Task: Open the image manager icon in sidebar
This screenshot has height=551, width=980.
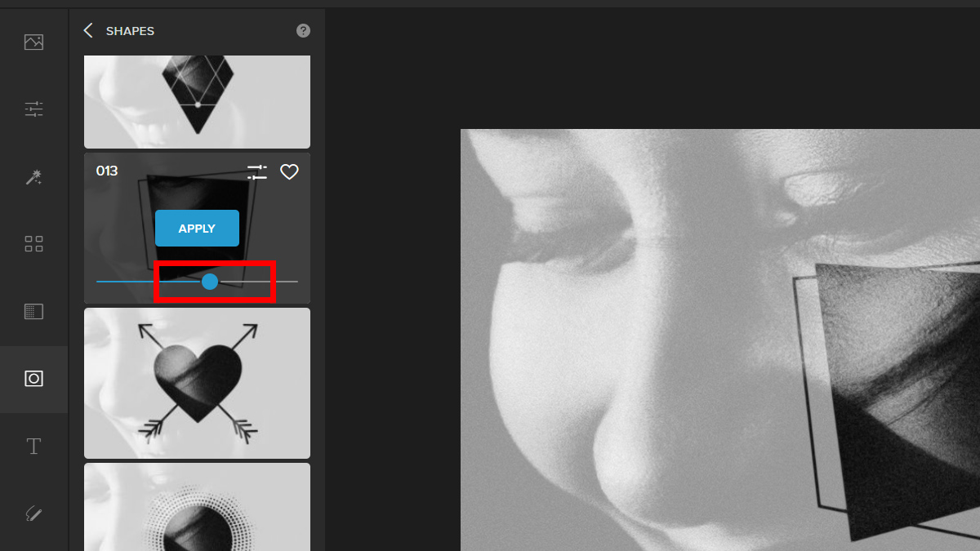Action: tap(33, 42)
